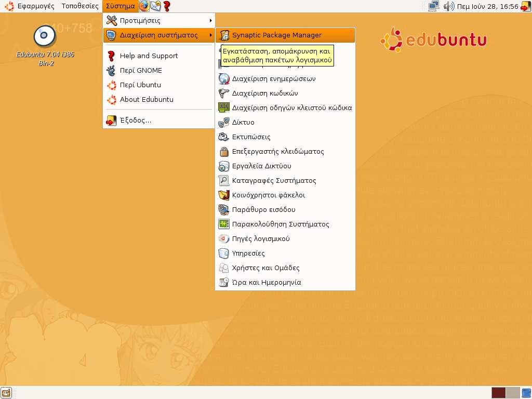Open the Εφαρμογές menu
532x399 pixels.
click(36, 6)
